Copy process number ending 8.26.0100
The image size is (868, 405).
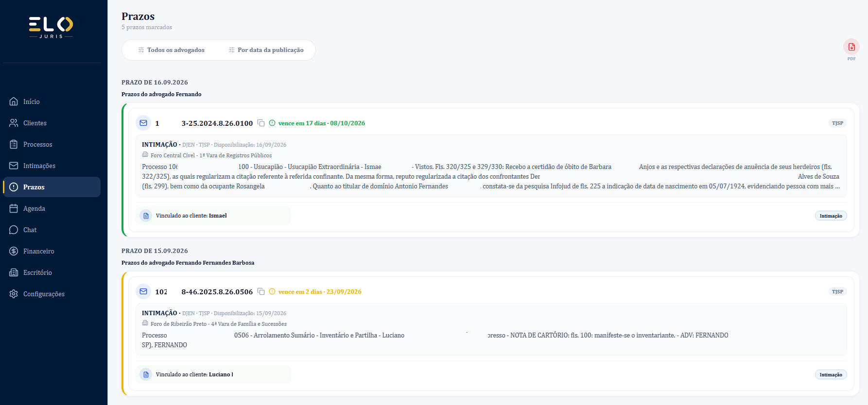pyautogui.click(x=261, y=123)
